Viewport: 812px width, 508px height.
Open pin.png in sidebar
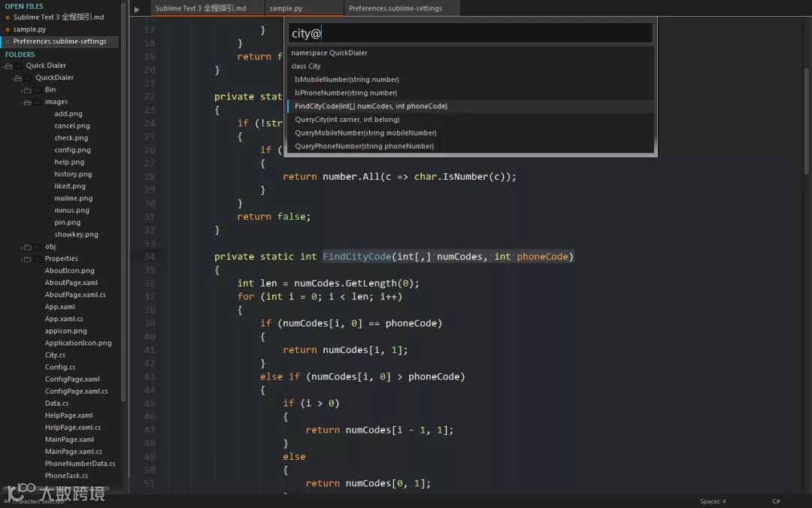68,222
